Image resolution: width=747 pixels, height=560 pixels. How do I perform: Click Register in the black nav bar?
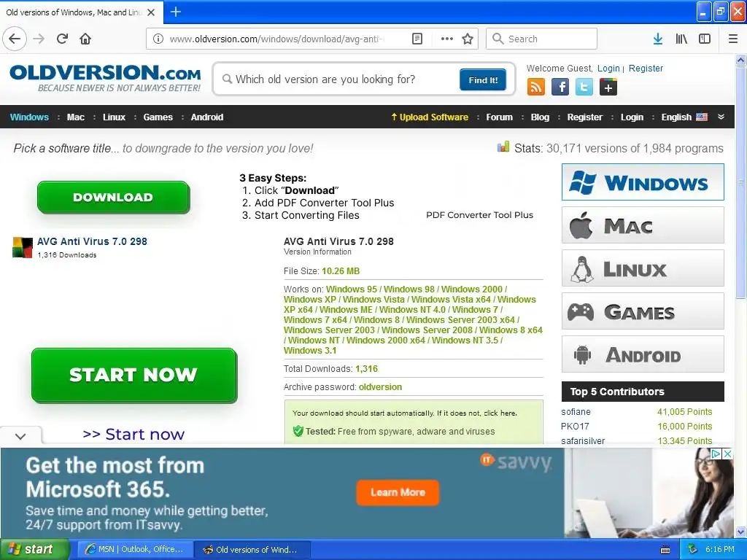[x=584, y=117]
